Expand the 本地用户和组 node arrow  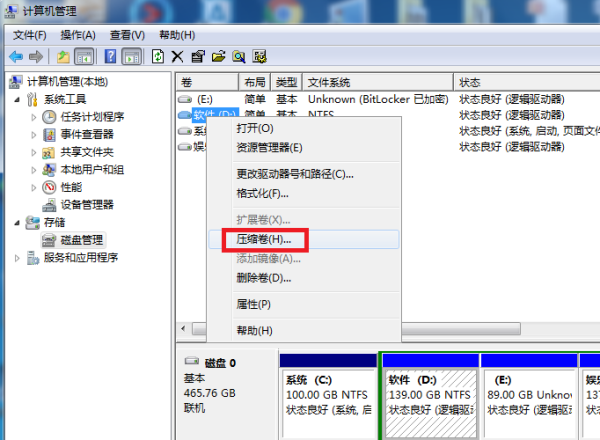34,170
